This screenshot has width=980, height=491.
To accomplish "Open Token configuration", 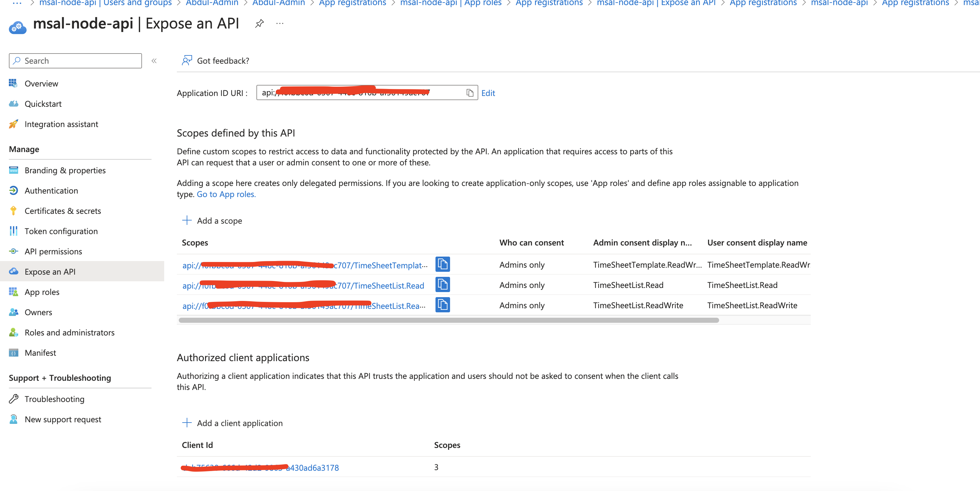I will click(61, 231).
